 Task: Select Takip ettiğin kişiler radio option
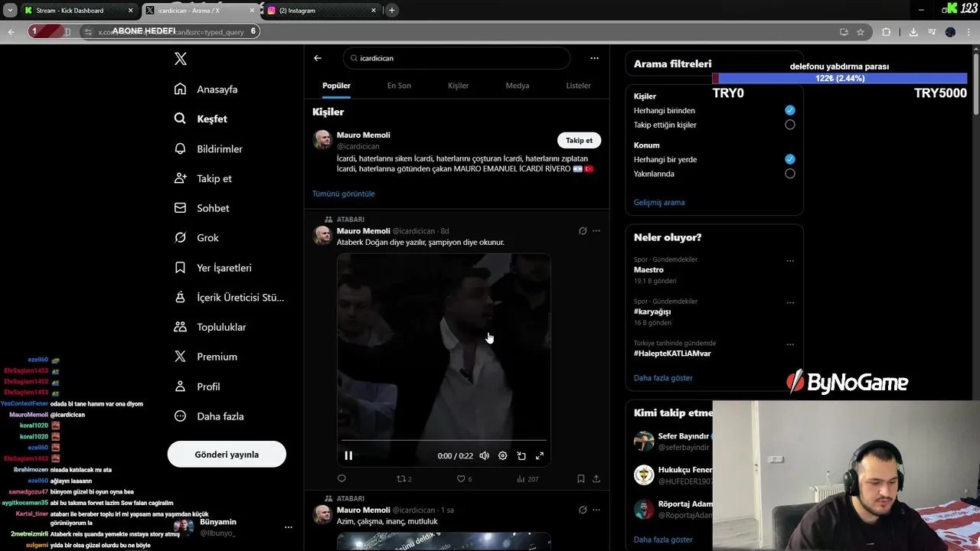[x=790, y=125]
